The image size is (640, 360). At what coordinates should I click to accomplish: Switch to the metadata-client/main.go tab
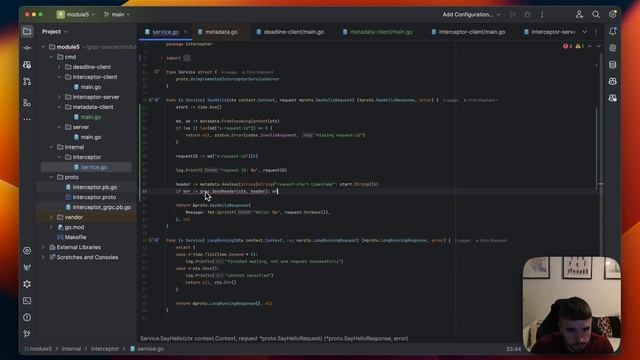click(x=378, y=32)
